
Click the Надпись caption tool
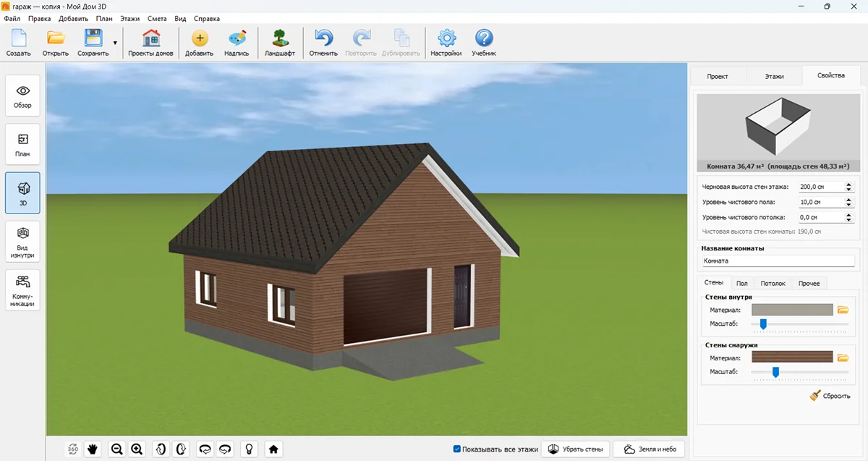(x=237, y=43)
